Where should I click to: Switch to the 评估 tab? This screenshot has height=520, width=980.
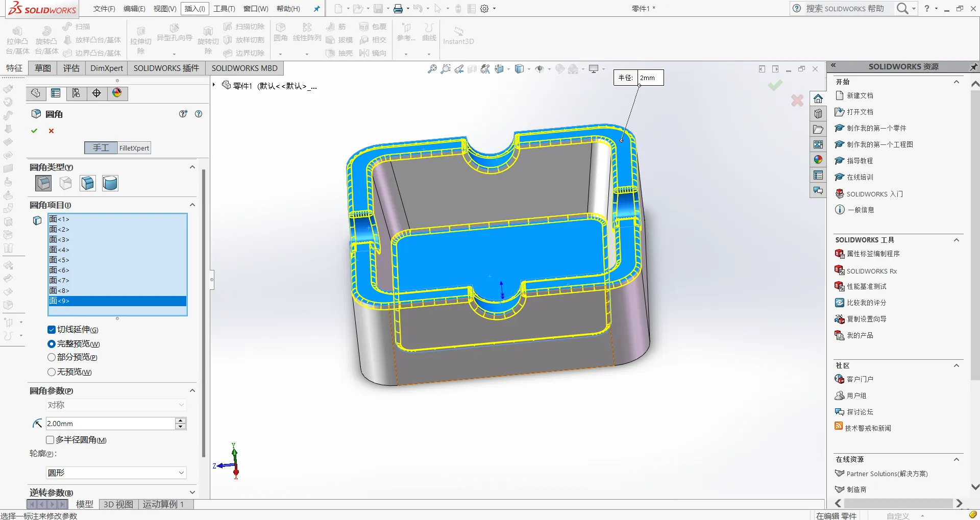(71, 68)
